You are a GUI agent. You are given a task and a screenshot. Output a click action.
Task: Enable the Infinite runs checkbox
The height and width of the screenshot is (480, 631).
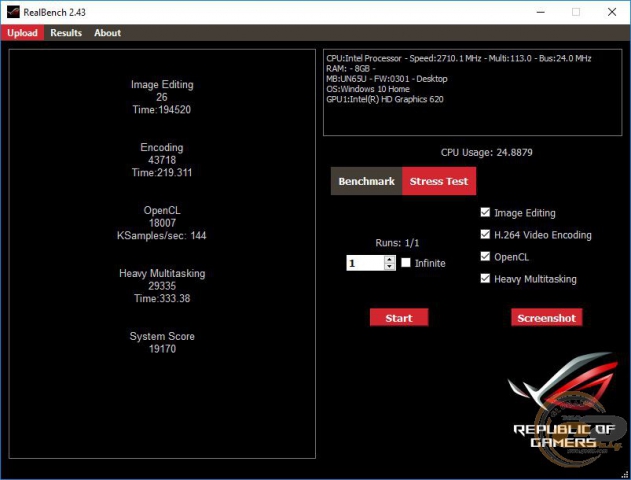[406, 263]
